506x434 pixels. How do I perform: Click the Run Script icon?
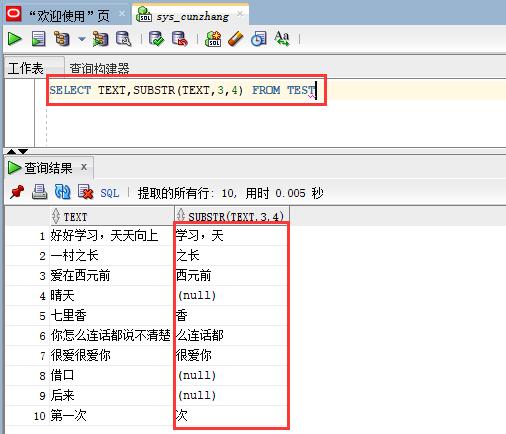(x=38, y=39)
